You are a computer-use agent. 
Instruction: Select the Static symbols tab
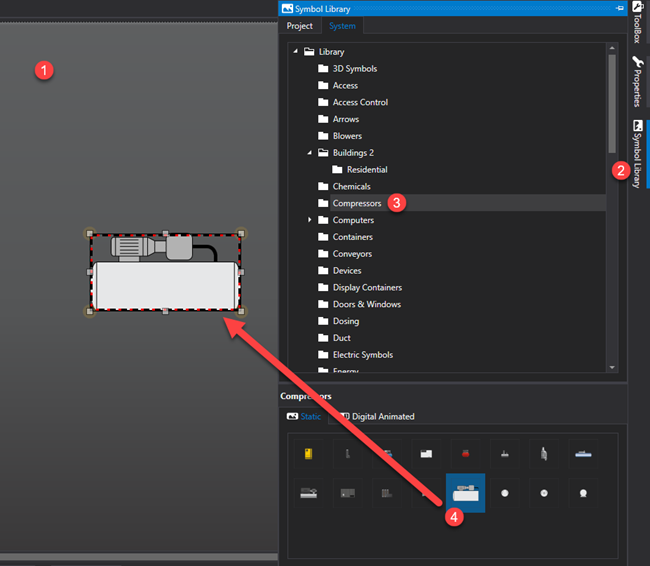(x=304, y=416)
